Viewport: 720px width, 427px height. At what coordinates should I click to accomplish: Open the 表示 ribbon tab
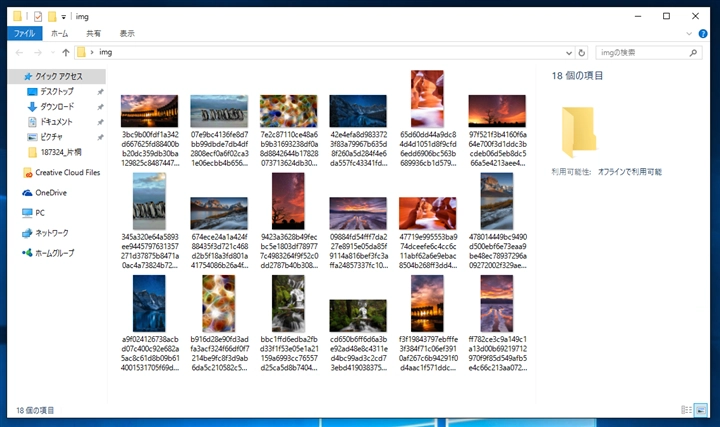pyautogui.click(x=127, y=34)
